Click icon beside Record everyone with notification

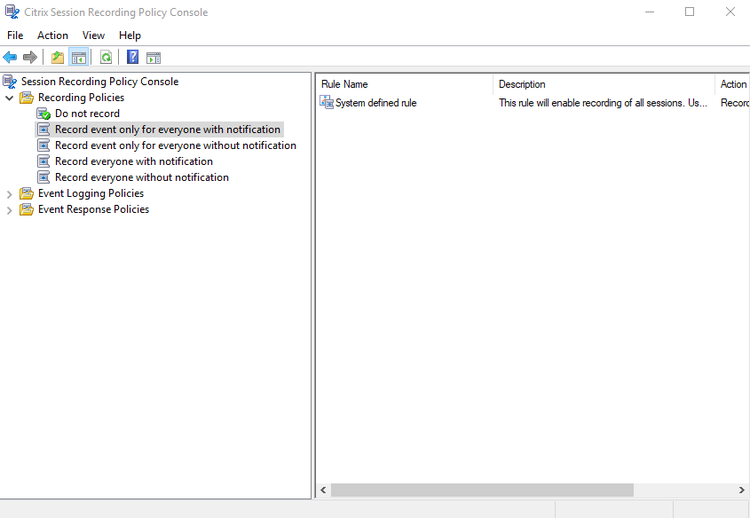[44, 161]
